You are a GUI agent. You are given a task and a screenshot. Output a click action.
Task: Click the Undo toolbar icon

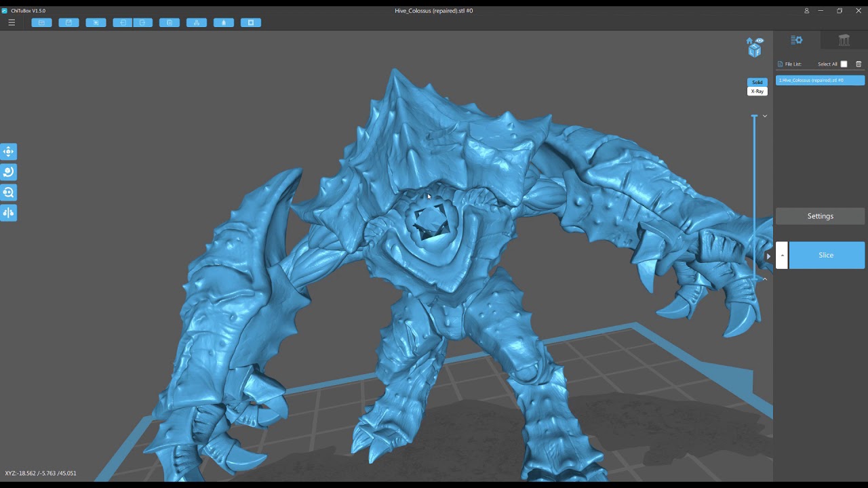click(x=123, y=22)
